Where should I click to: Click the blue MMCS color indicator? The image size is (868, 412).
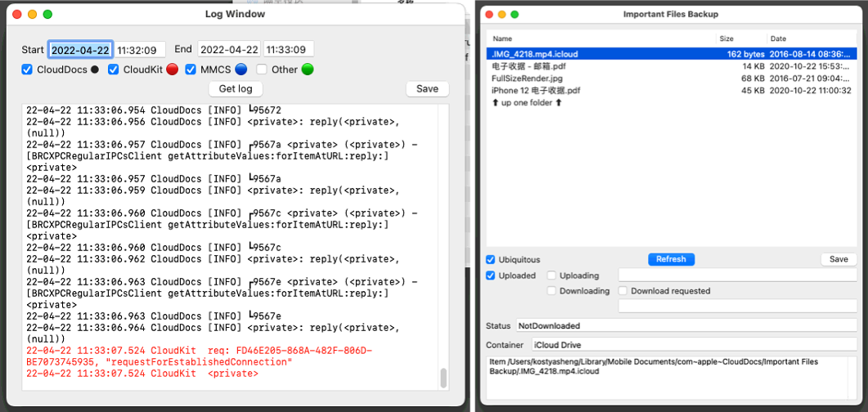point(241,69)
